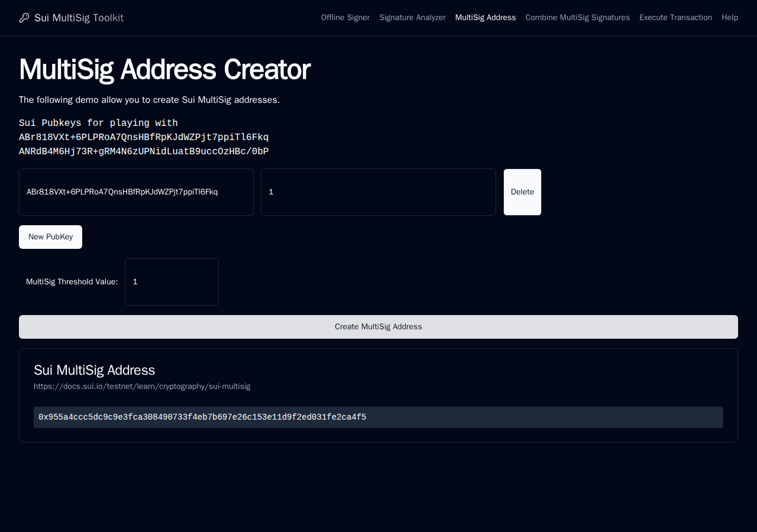The image size is (757, 532).
Task: Focus the pubkey weight field
Action: coord(378,192)
